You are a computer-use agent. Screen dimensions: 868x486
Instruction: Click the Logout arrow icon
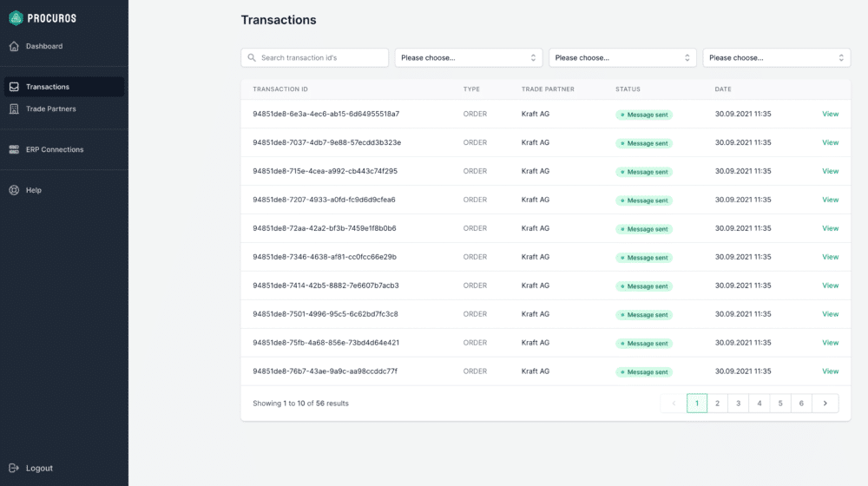click(x=15, y=469)
